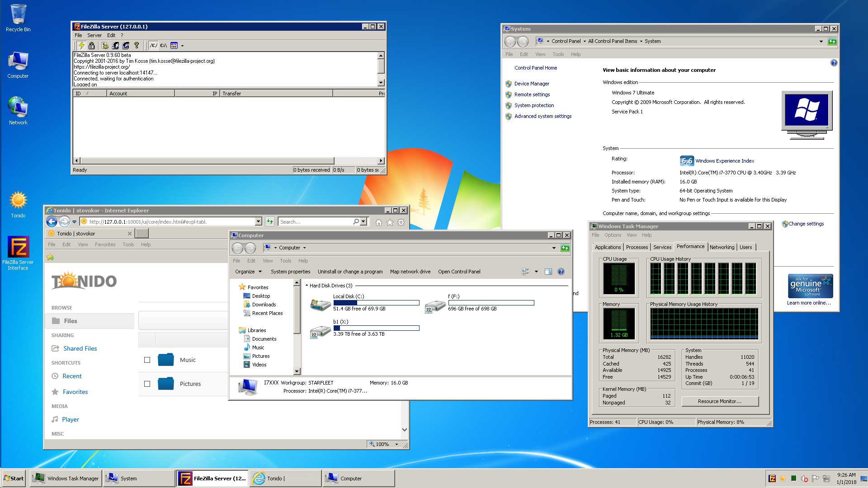This screenshot has height=488, width=868.
Task: Select Downloads in Computer window Favorites tree
Action: (x=264, y=305)
